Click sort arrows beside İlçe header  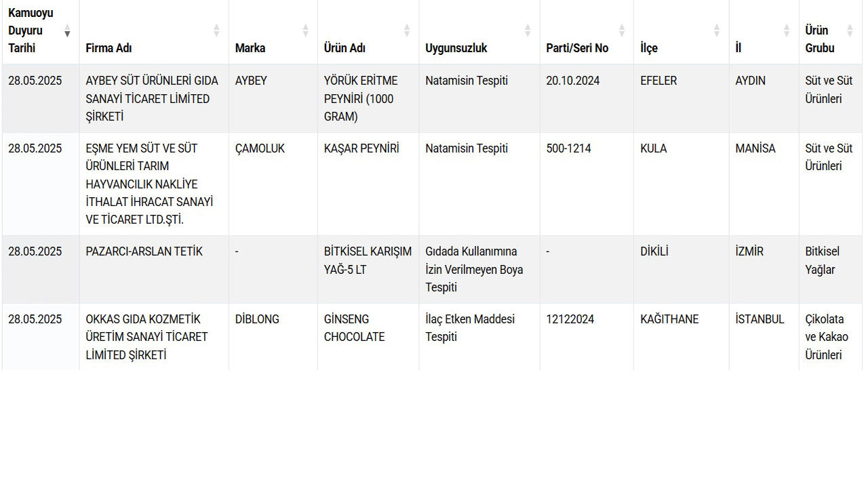[x=717, y=30]
